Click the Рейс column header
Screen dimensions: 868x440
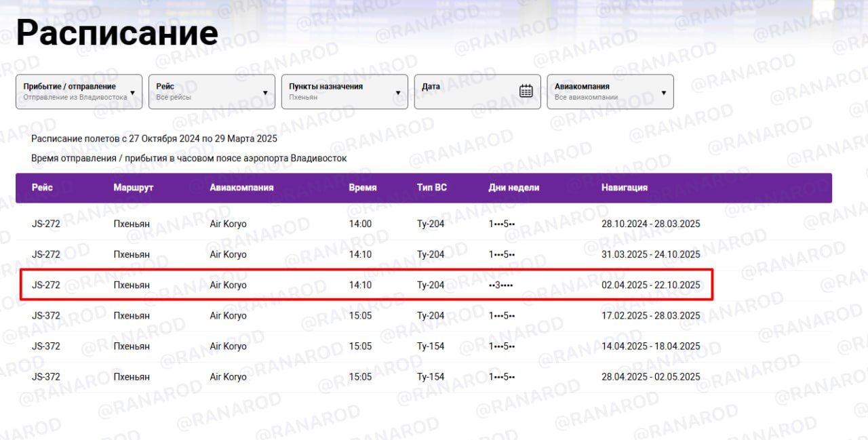[x=42, y=188]
